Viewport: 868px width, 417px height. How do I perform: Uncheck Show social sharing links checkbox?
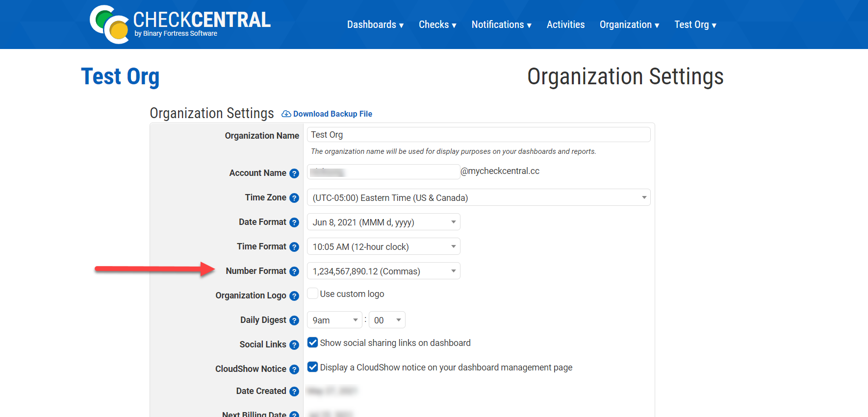coord(312,343)
